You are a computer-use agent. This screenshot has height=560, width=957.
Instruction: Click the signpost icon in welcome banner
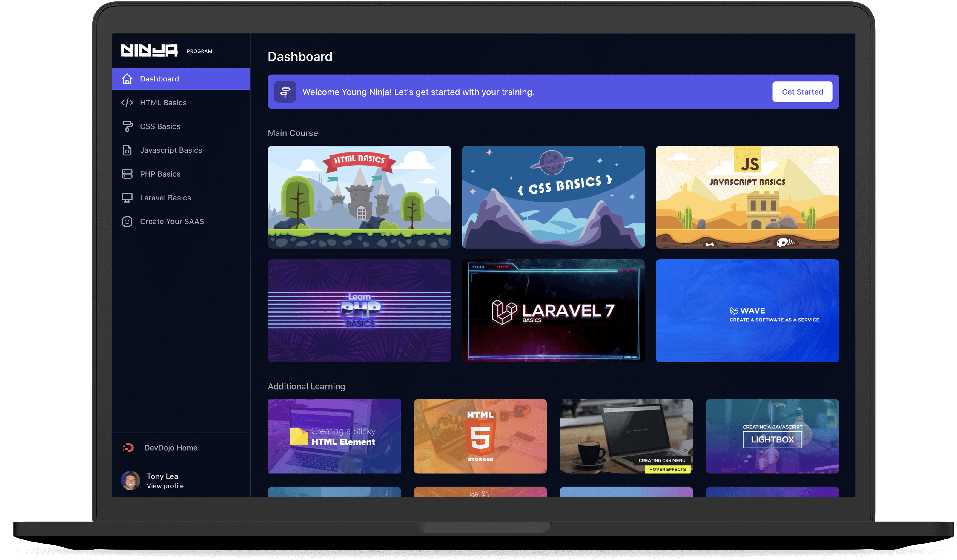(x=285, y=92)
